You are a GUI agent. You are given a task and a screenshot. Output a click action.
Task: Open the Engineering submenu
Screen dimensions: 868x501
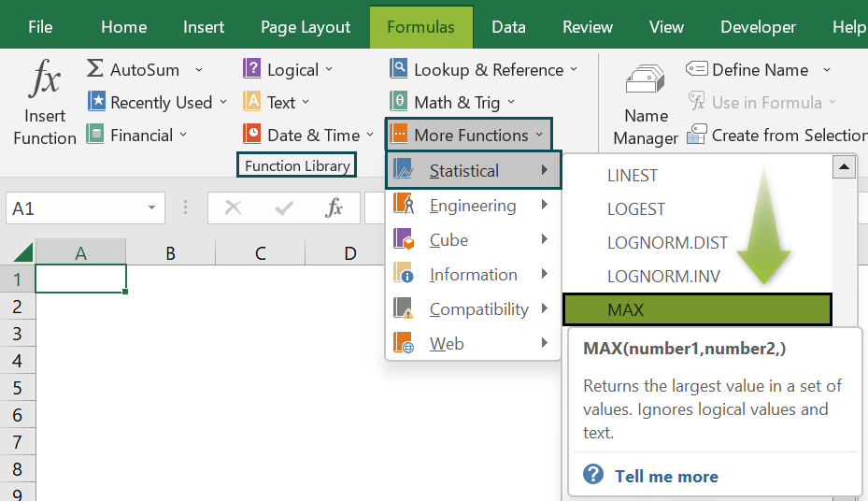pyautogui.click(x=474, y=206)
